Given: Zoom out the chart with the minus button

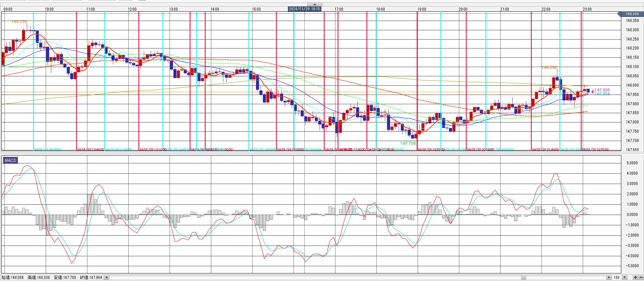Looking at the screenshot, I should click(641, 277).
